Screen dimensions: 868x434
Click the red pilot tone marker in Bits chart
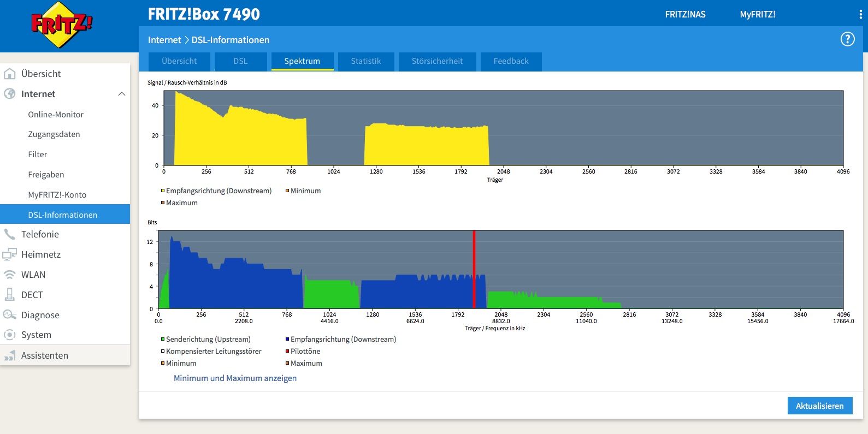(474, 270)
